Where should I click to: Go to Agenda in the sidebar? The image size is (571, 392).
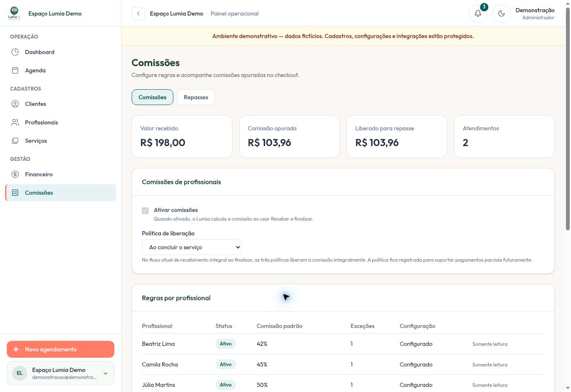coord(61,70)
